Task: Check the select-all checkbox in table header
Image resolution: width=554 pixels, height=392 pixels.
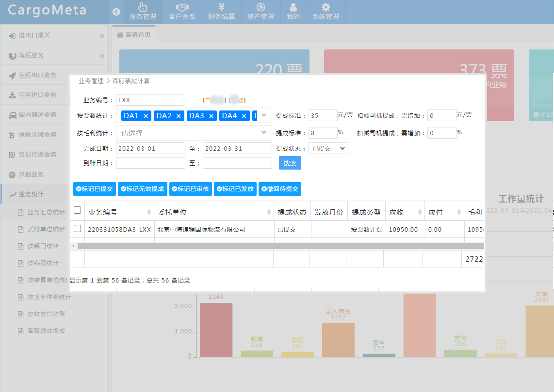Action: (x=77, y=210)
